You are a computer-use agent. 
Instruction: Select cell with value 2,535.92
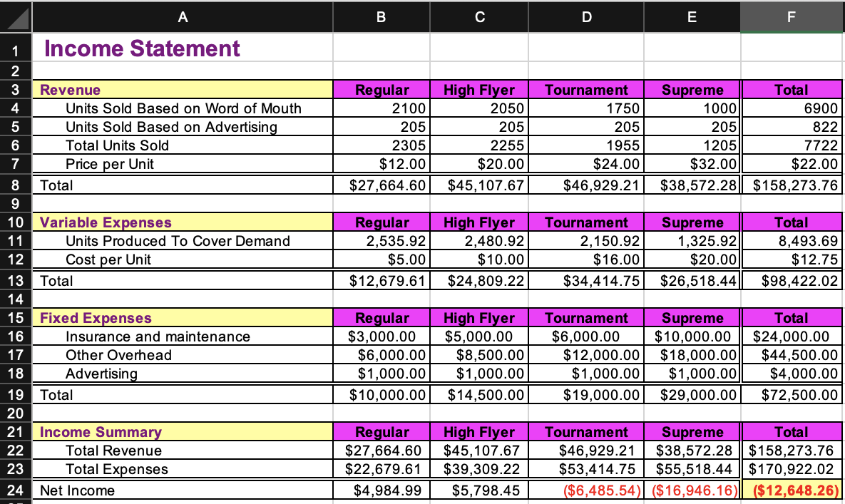point(381,241)
